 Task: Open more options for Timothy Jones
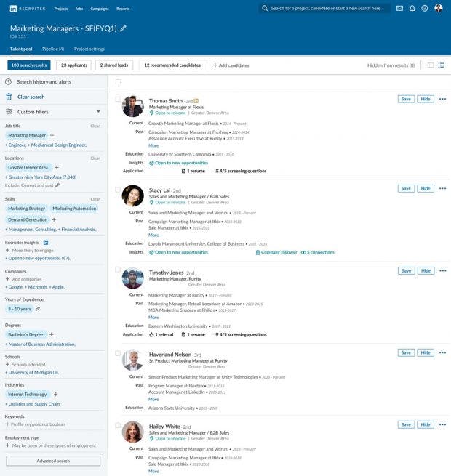pos(443,270)
